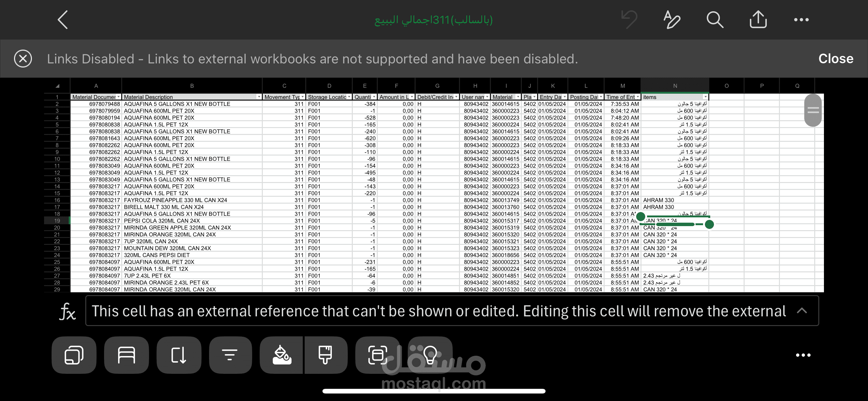Open items column filter dropdown

click(x=705, y=97)
